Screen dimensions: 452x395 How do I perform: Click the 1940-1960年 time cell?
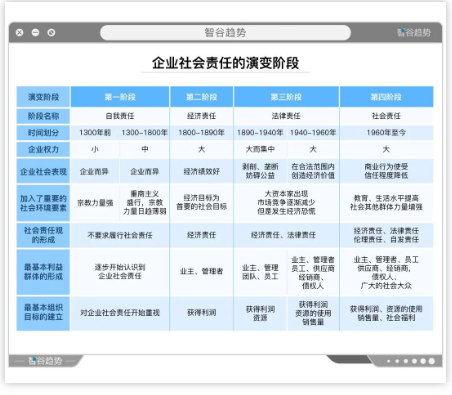tap(313, 133)
